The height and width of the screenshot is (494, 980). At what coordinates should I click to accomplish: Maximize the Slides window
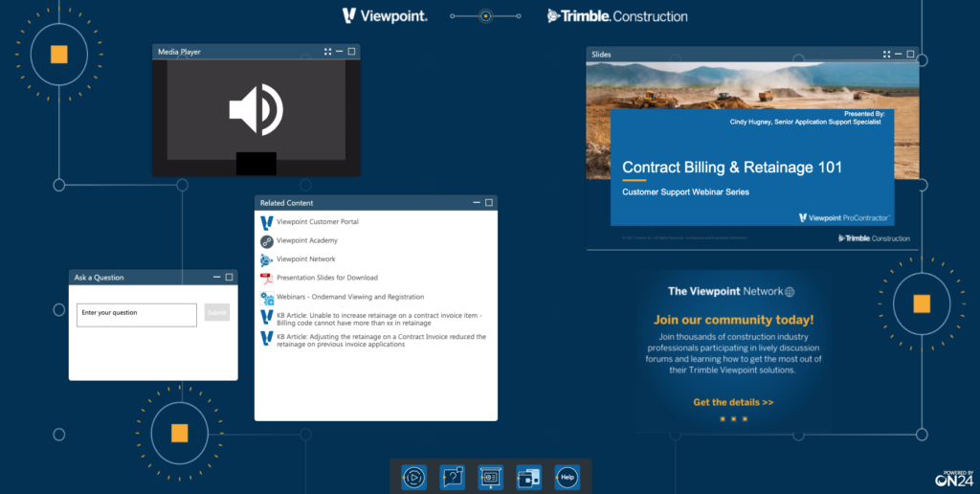(911, 55)
